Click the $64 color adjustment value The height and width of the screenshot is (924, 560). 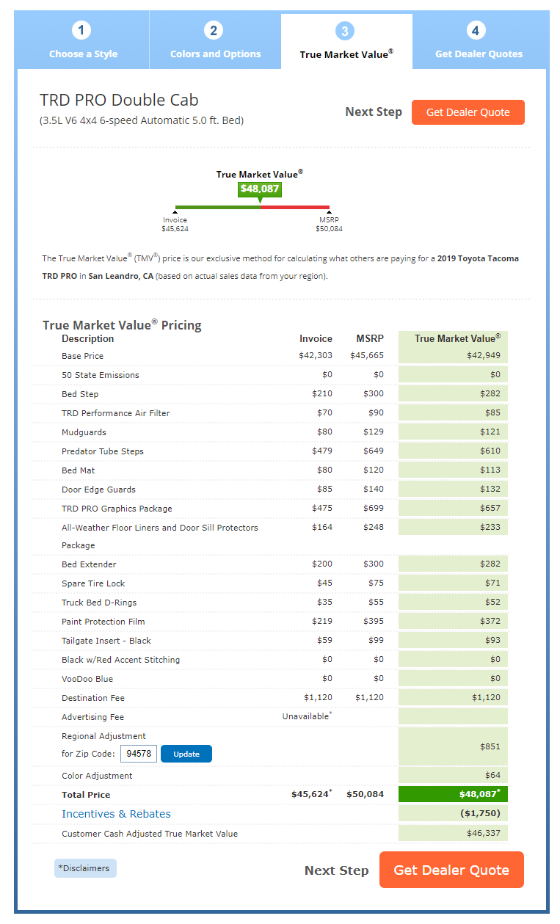[492, 776]
